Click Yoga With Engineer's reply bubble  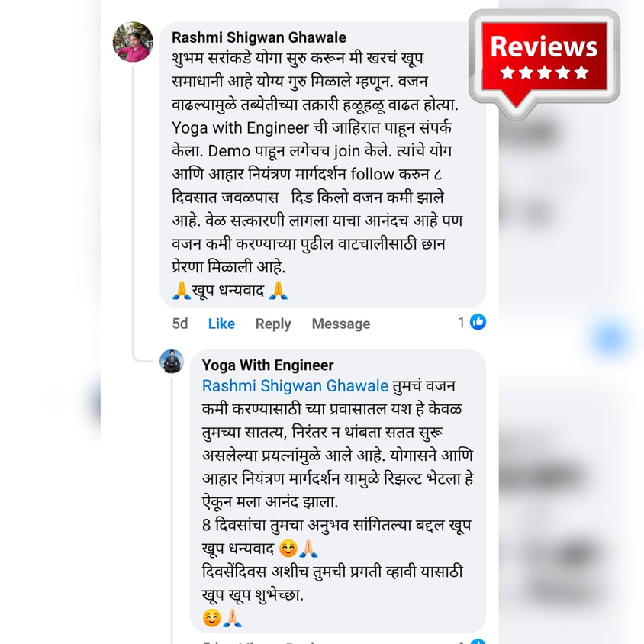[338, 491]
